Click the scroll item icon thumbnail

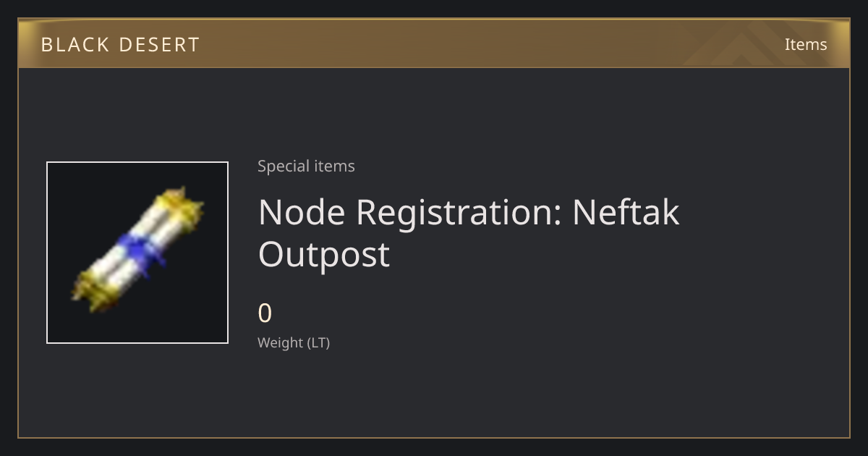pos(137,253)
